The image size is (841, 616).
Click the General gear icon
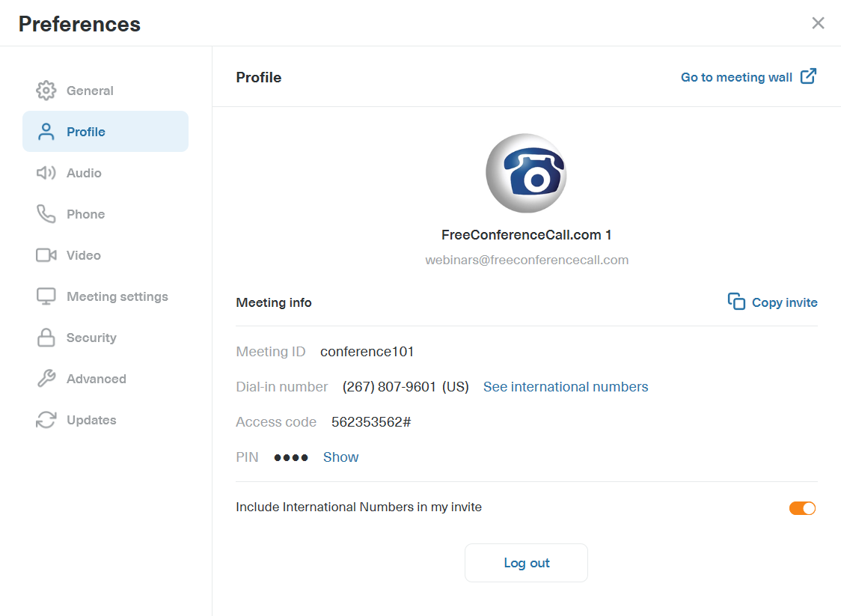point(46,91)
